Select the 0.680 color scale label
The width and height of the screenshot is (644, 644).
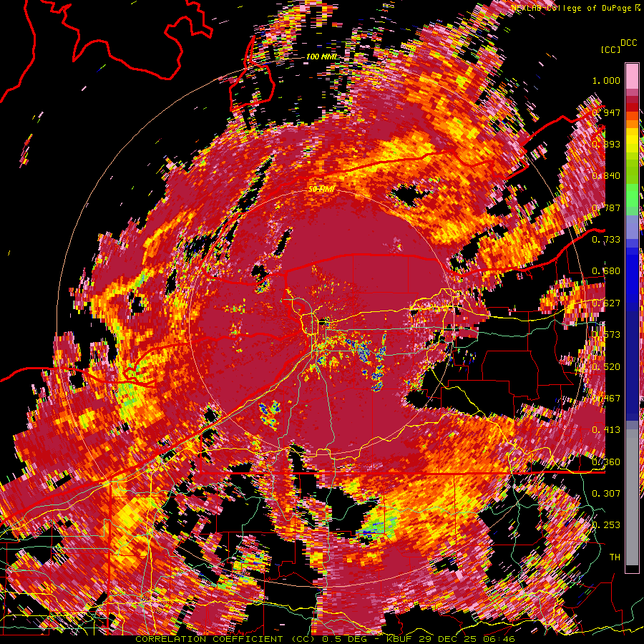(x=606, y=271)
